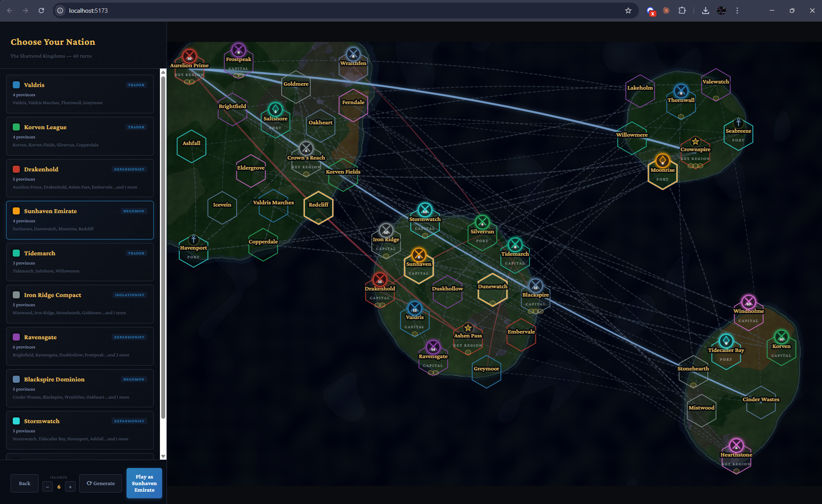
Task: Reload the page in browser
Action: [x=41, y=11]
